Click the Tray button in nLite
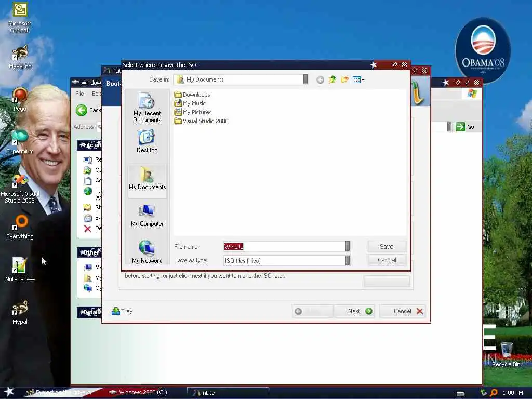532x399 pixels. pos(122,311)
